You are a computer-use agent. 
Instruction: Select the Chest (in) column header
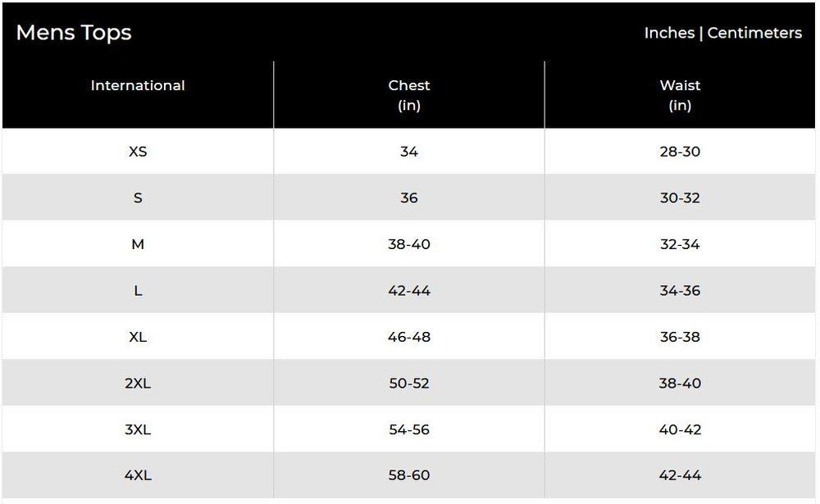coord(409,95)
